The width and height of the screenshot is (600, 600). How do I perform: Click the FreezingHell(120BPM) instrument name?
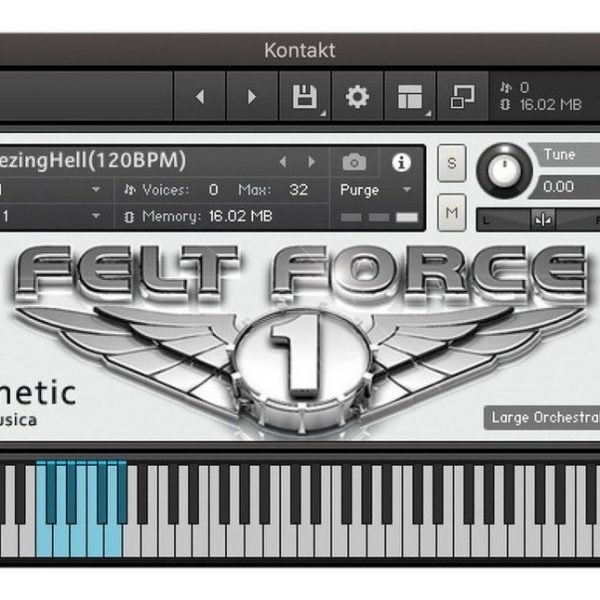(93, 160)
